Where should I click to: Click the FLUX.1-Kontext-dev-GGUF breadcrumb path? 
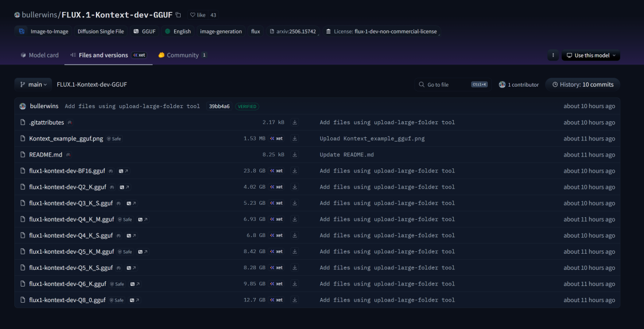(x=92, y=84)
